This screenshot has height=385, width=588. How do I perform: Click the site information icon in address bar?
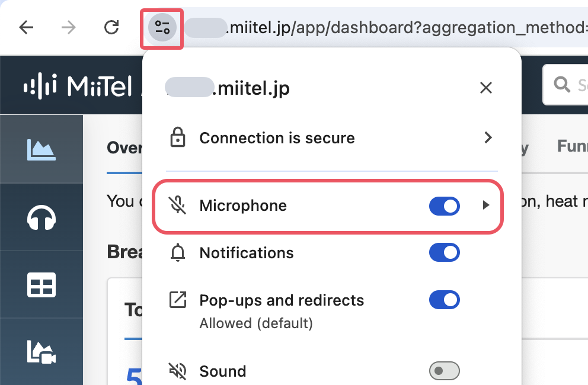click(x=162, y=28)
